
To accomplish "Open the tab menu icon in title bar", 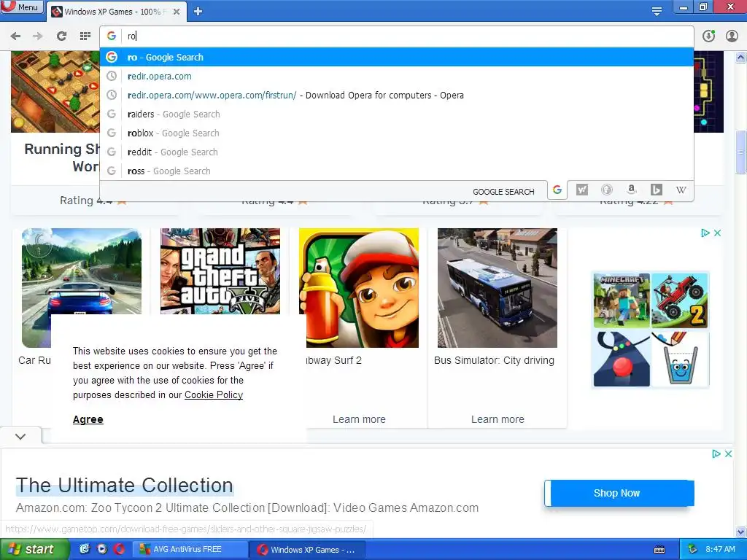I will [657, 11].
